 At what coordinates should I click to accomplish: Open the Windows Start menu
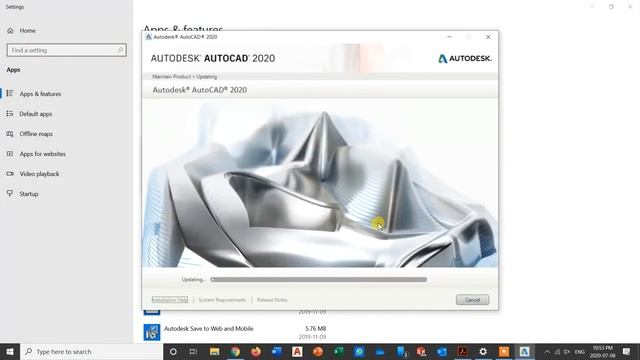[10, 351]
